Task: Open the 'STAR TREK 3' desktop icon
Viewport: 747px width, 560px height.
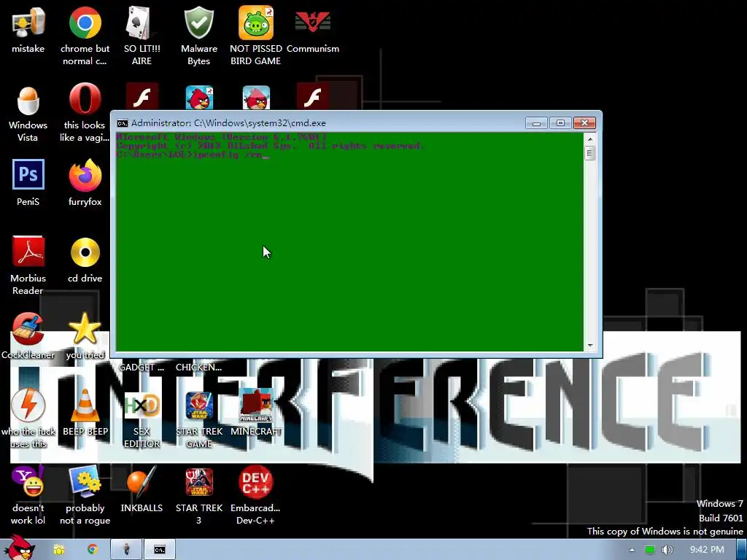Action: 199,482
